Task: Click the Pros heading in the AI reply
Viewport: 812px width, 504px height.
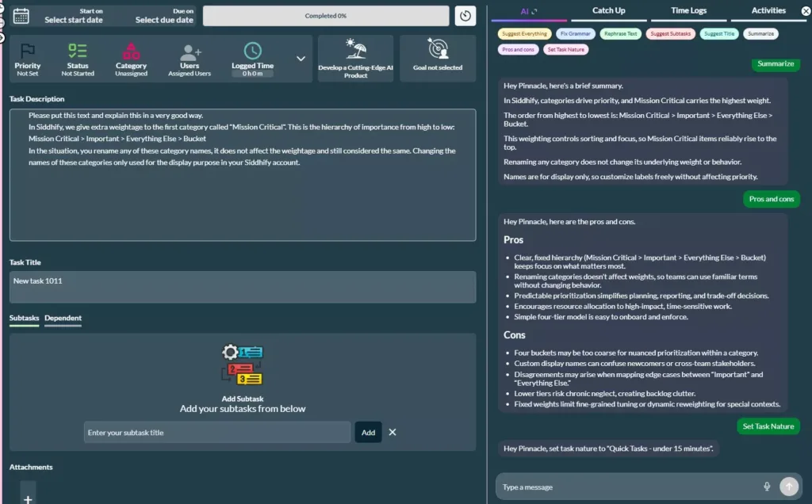Action: tap(513, 239)
